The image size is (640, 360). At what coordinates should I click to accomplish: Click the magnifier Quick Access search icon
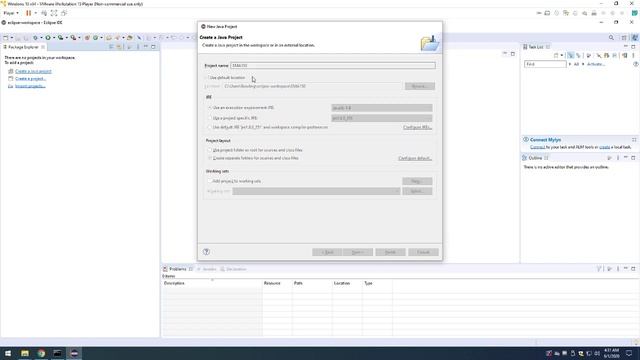point(611,38)
